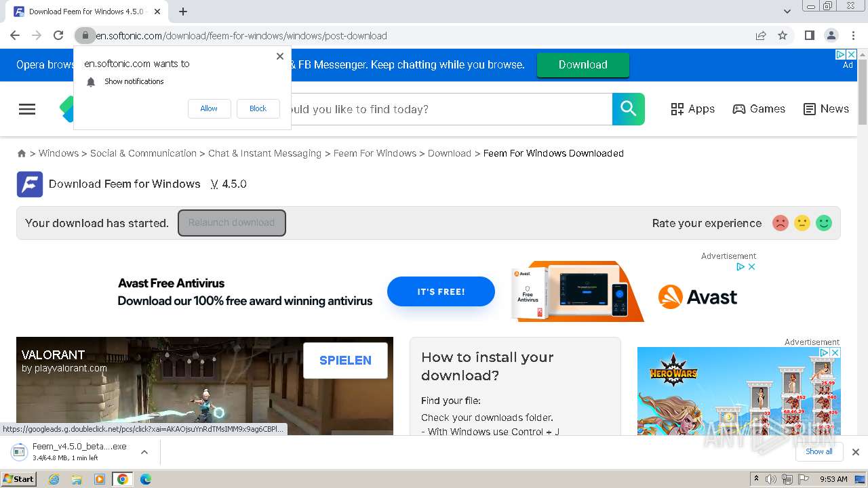Image resolution: width=868 pixels, height=488 pixels.
Task: Open Microsoft Edge from taskbar
Action: pos(146,479)
